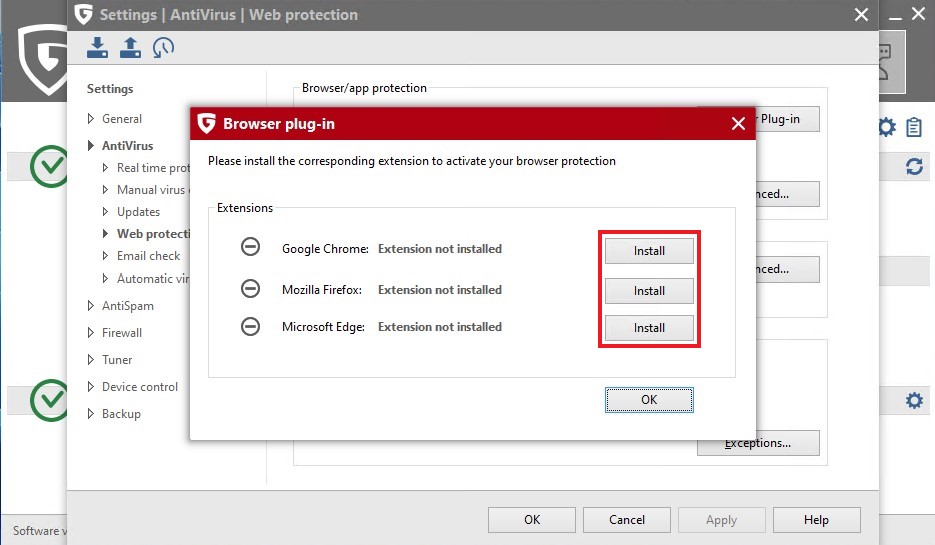Select Backup tree item
This screenshot has width=935, height=545.
[x=121, y=414]
